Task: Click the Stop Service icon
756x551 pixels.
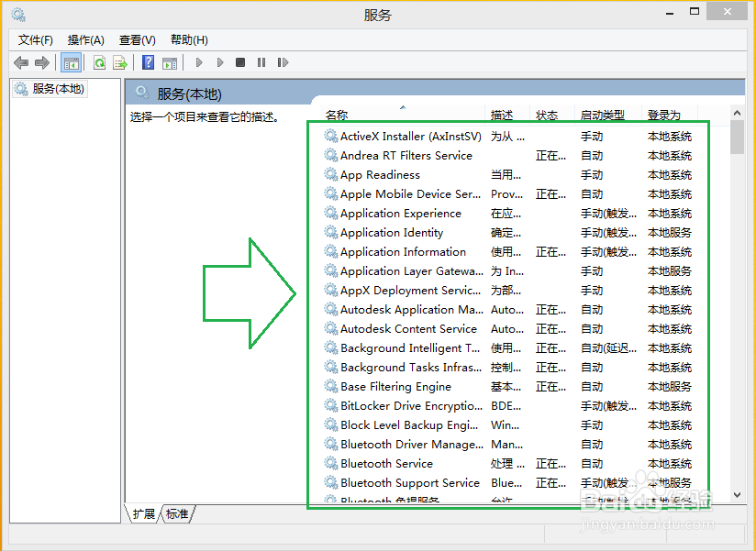Action: pos(240,62)
